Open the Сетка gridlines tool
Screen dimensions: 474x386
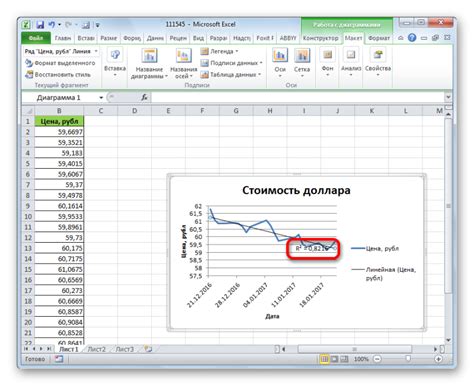[302, 63]
